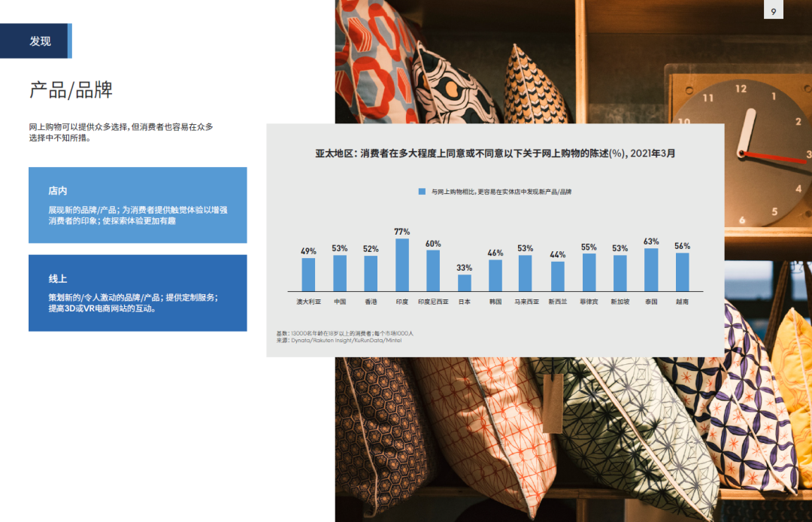Click the 马来西亚 bar in chart
812x522 pixels.
pyautogui.click(x=525, y=273)
